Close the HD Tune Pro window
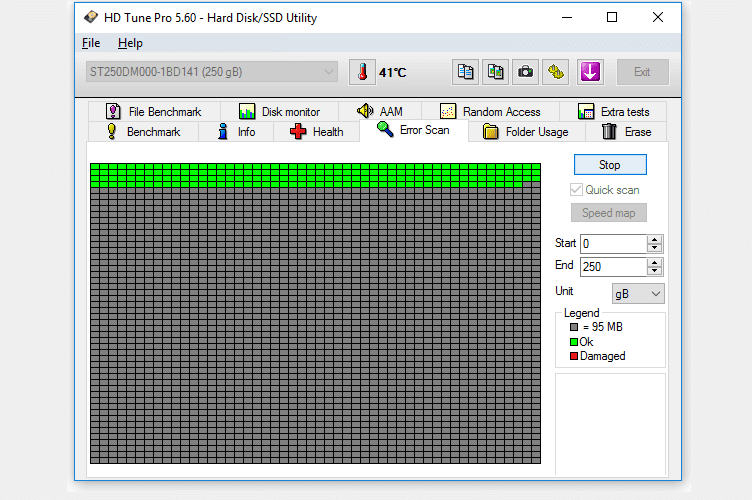 [x=658, y=18]
